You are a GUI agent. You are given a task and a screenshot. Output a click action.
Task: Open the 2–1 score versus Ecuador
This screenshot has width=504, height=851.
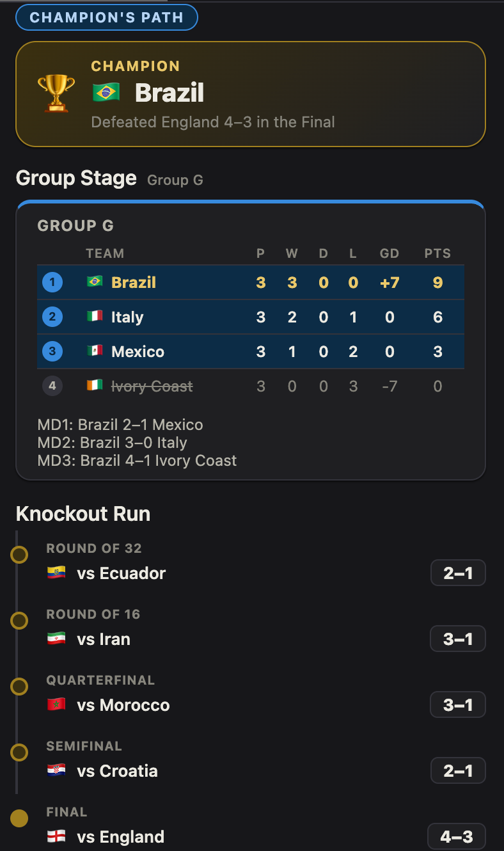click(x=458, y=573)
